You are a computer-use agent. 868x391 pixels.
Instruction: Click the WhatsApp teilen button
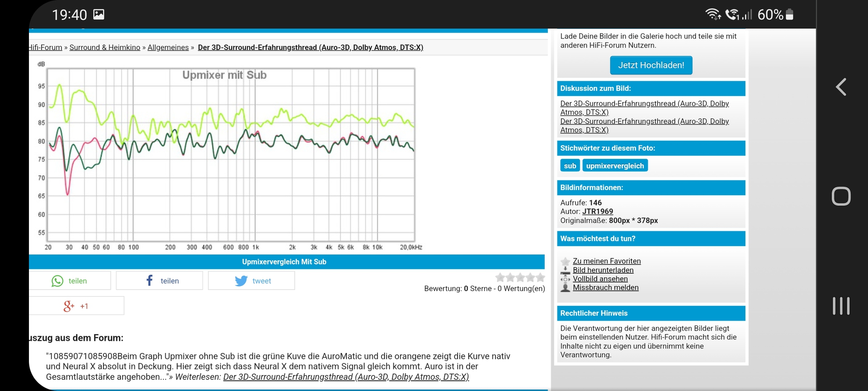(70, 281)
